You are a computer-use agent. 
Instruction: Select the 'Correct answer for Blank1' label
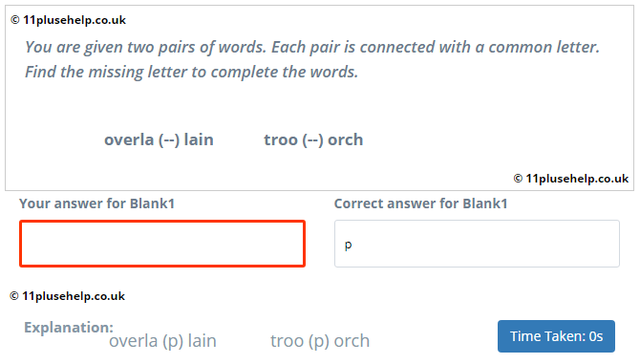421,203
